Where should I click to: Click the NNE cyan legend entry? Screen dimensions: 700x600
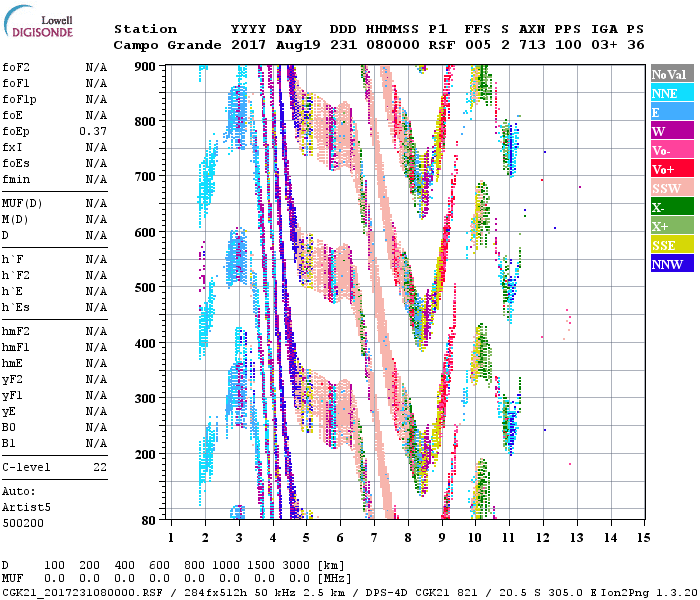tap(672, 93)
